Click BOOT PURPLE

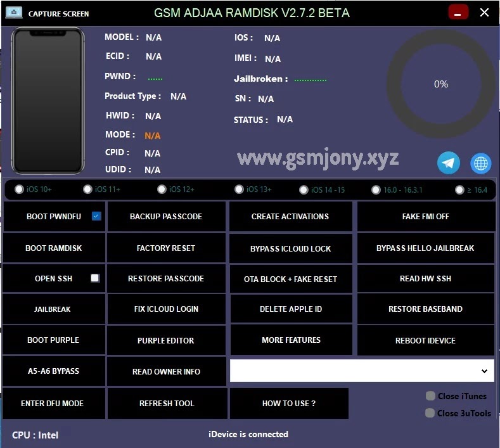click(54, 340)
